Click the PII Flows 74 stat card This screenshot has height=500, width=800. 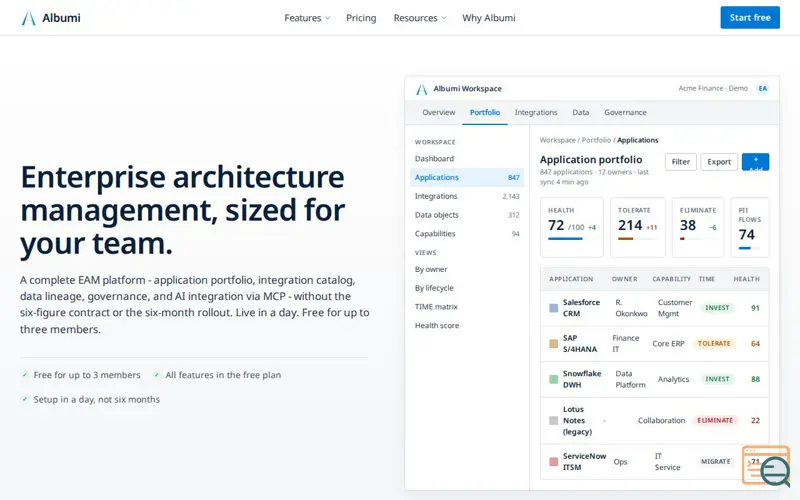coord(749,228)
